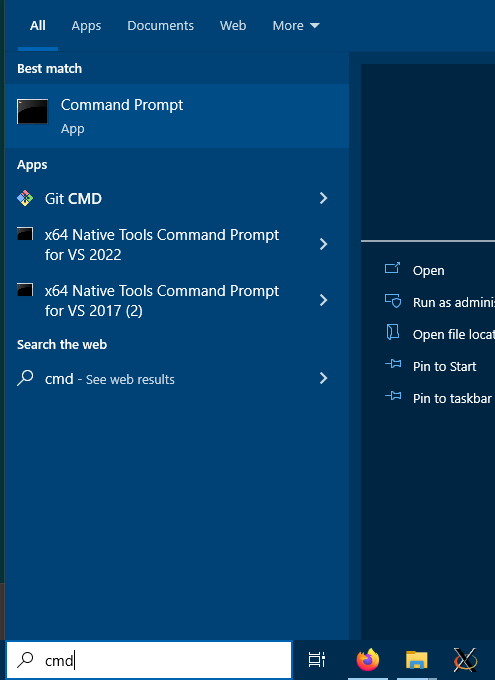Select the Git CMD result text

[x=73, y=199]
